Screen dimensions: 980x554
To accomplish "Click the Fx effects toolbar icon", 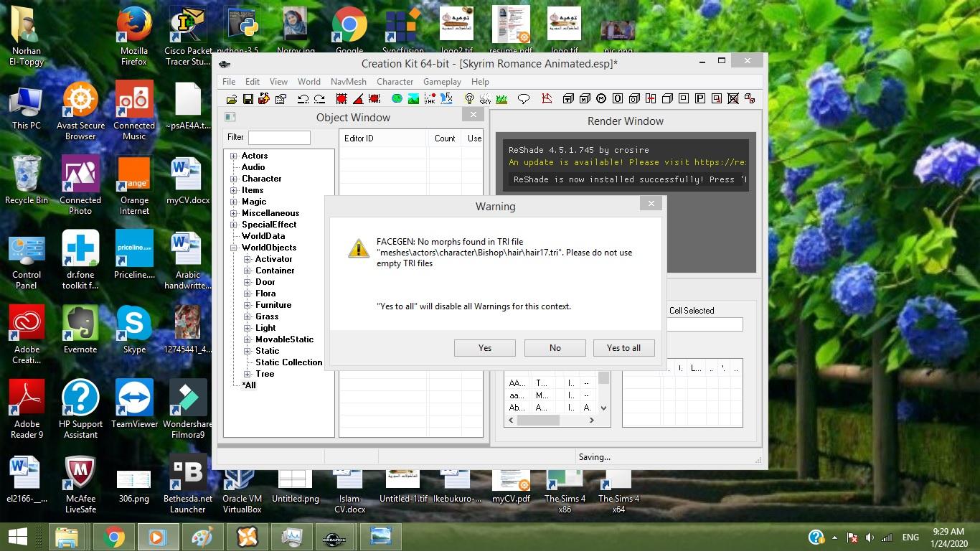I will [x=446, y=99].
